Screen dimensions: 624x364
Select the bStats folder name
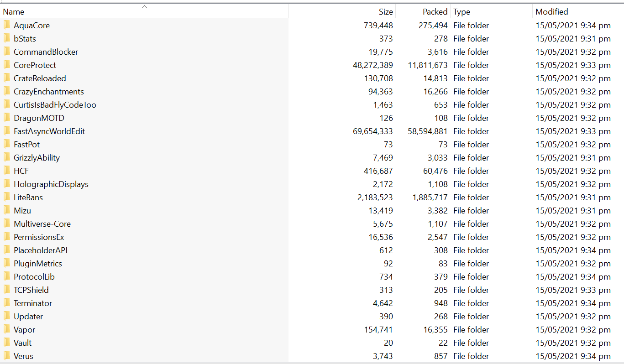[x=25, y=39]
